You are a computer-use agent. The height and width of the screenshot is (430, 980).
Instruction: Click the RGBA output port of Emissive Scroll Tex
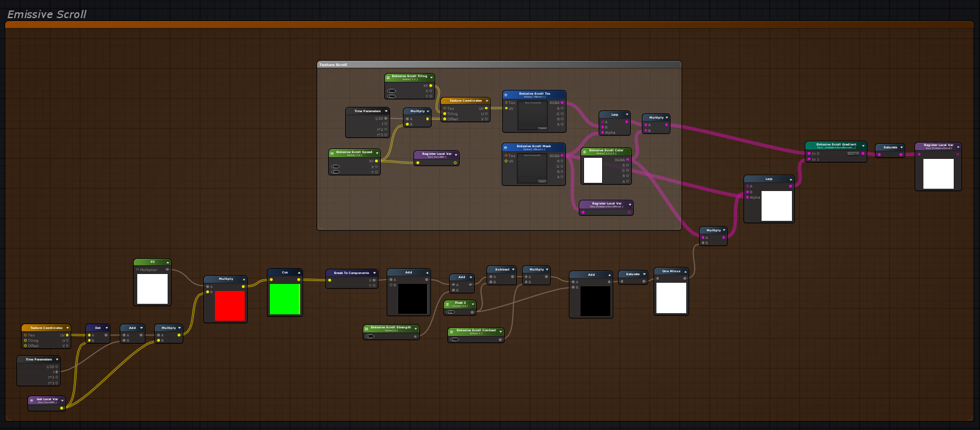(x=562, y=103)
